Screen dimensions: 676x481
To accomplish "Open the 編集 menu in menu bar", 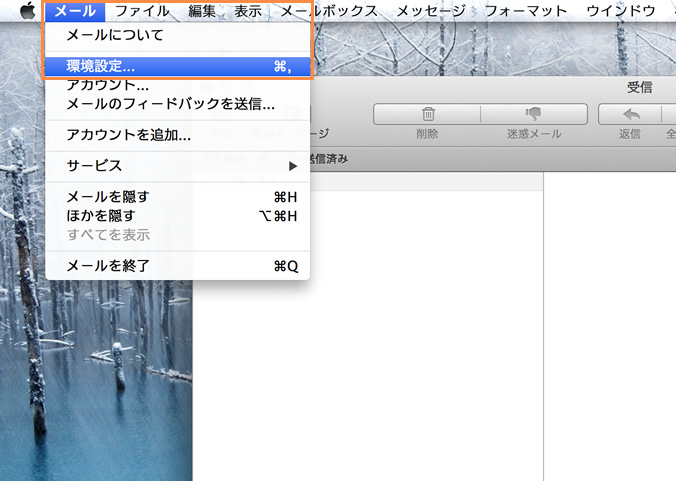I will click(x=202, y=11).
